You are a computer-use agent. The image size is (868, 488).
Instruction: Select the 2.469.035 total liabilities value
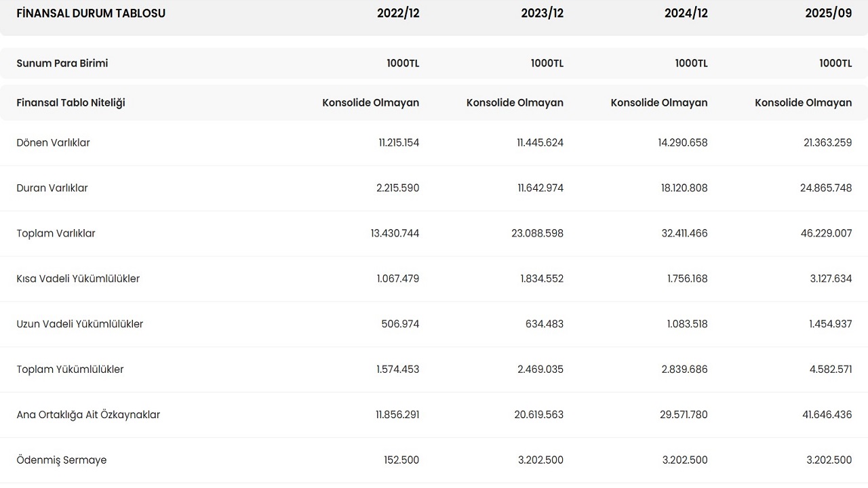pyautogui.click(x=540, y=370)
